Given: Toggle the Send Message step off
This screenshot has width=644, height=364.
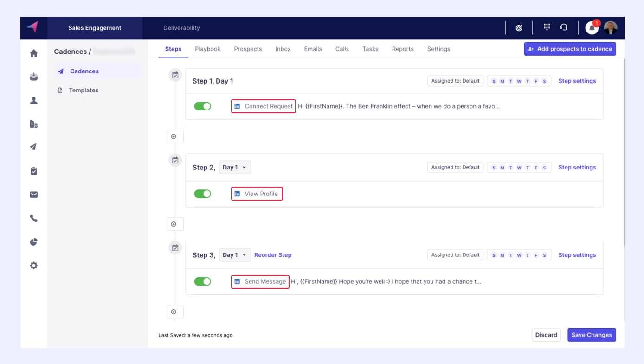Looking at the screenshot, I should pos(203,281).
